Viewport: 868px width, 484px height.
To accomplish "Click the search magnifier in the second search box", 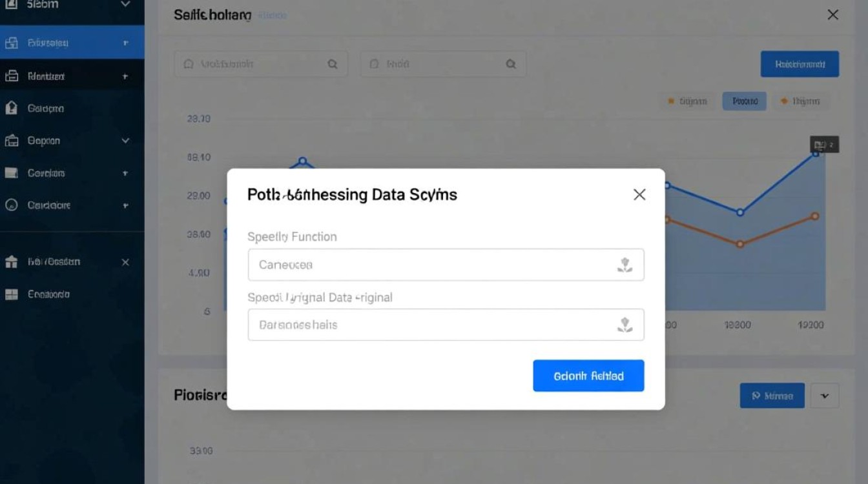I will [511, 64].
